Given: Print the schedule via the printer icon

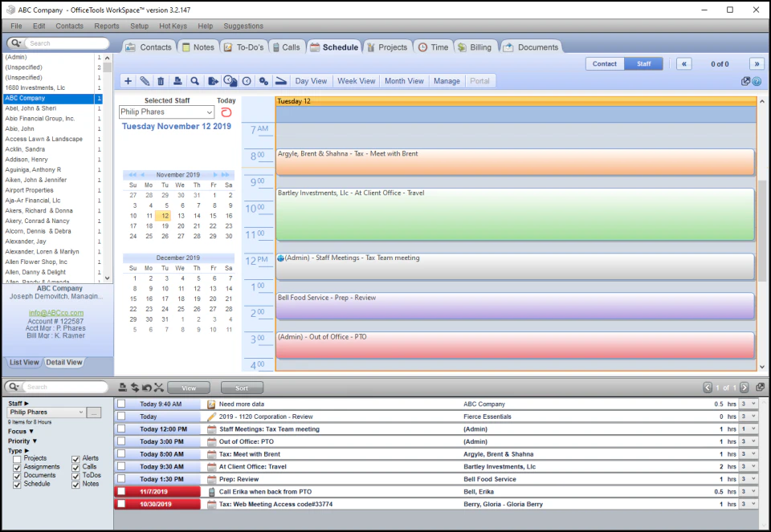Looking at the screenshot, I should 178,80.
